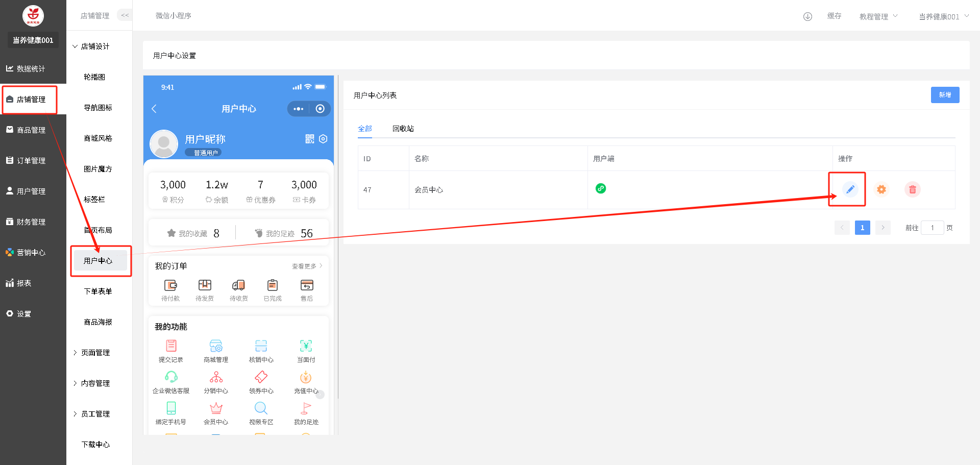Image resolution: width=980 pixels, height=465 pixels.
Task: Expand the 页面管理 menu group
Action: pyautogui.click(x=95, y=353)
